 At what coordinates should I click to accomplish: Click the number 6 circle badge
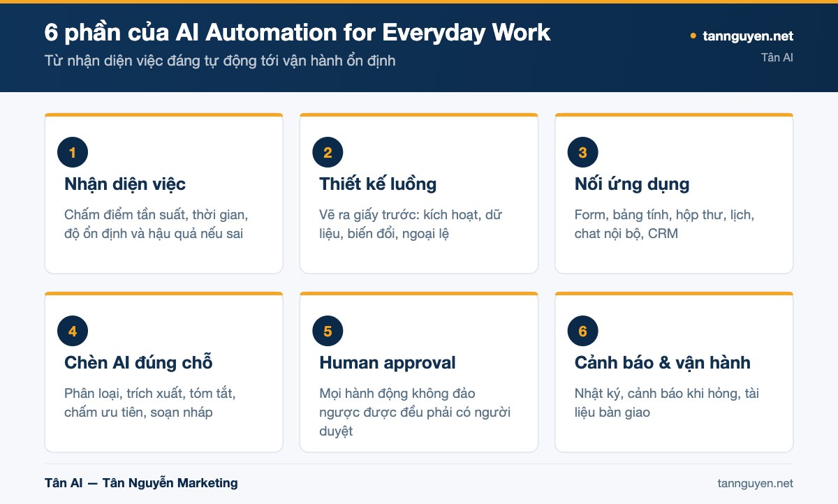[x=583, y=331]
